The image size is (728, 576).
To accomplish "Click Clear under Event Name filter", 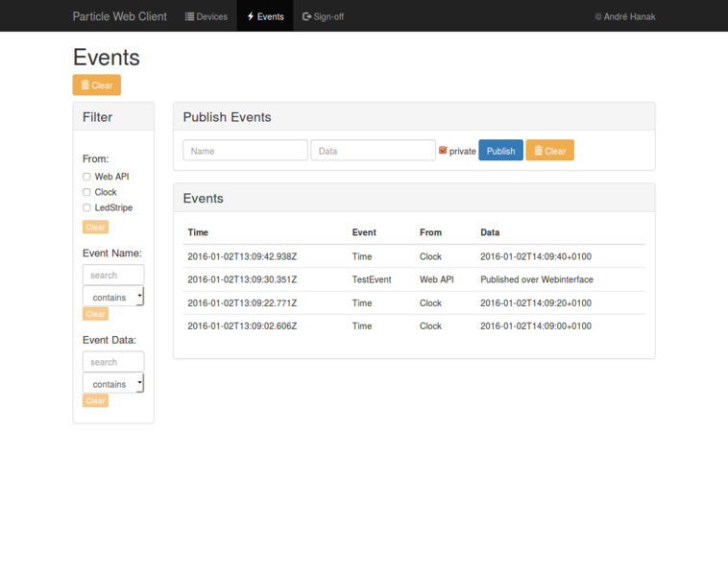I will [x=95, y=314].
